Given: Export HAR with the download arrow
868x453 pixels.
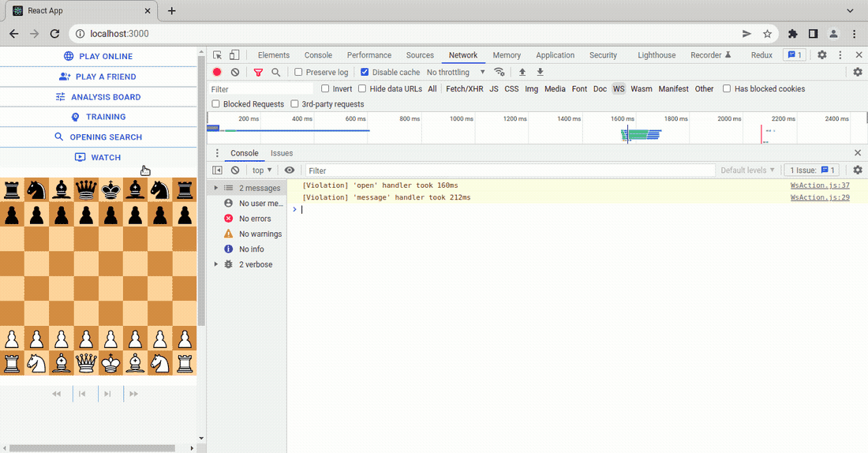Looking at the screenshot, I should [x=541, y=72].
